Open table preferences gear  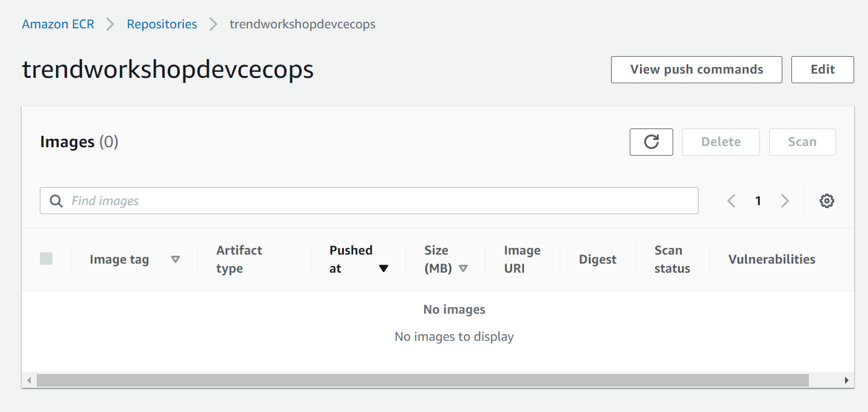point(826,201)
